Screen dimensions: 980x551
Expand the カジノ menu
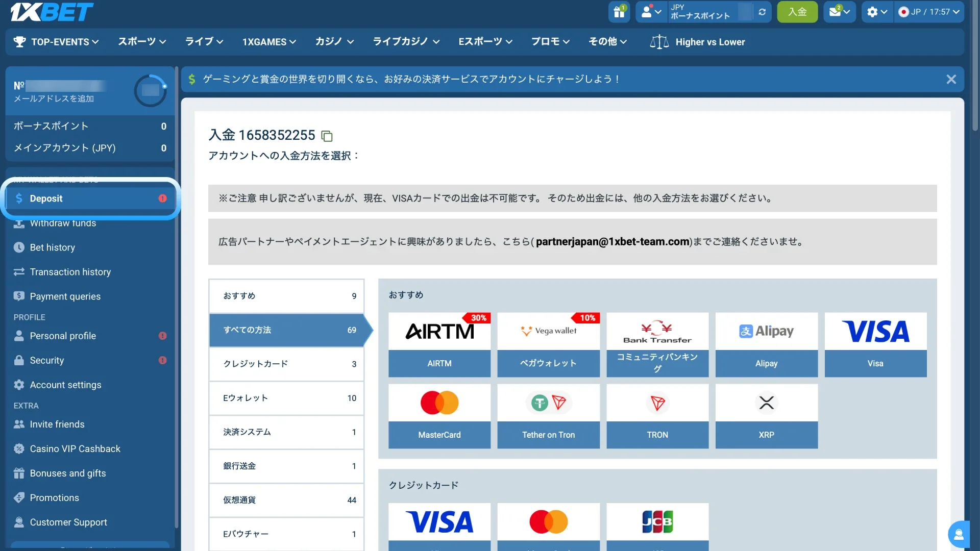[x=334, y=42]
